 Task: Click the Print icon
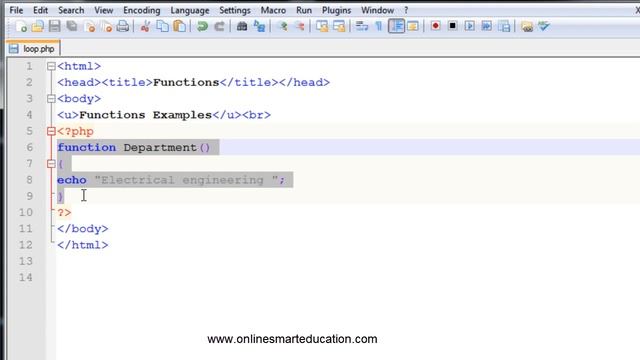coord(123,27)
